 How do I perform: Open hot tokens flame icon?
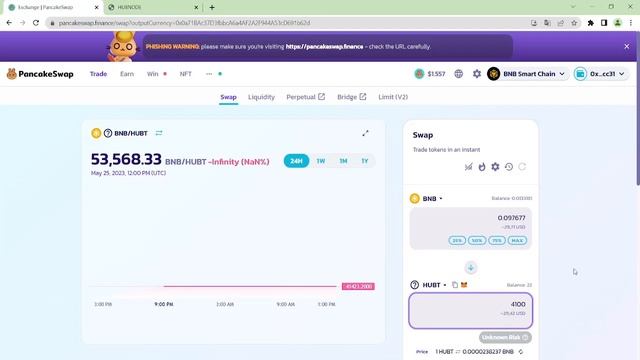click(482, 167)
